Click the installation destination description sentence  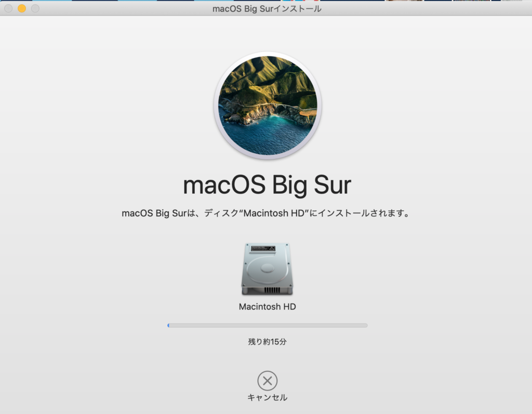click(x=267, y=212)
